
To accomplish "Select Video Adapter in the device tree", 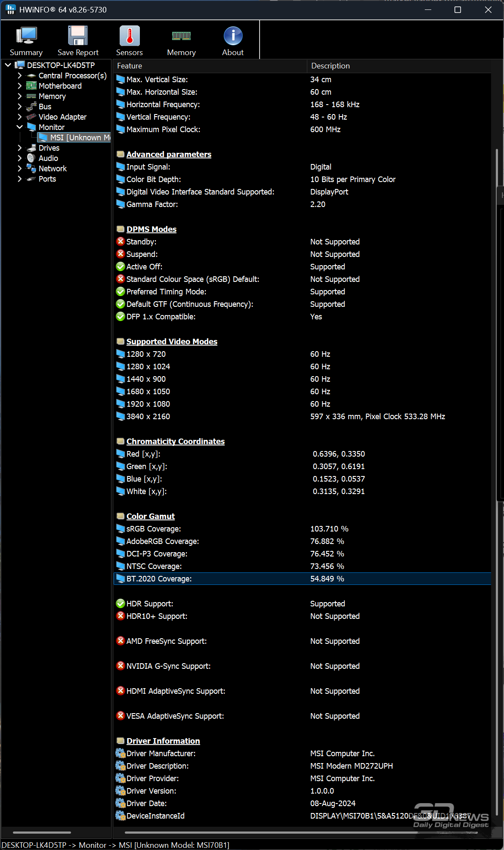I will click(62, 117).
